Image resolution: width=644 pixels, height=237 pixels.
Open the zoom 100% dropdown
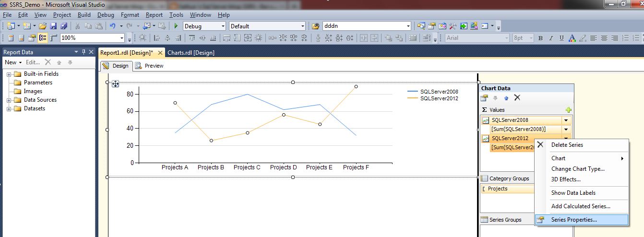click(x=121, y=38)
